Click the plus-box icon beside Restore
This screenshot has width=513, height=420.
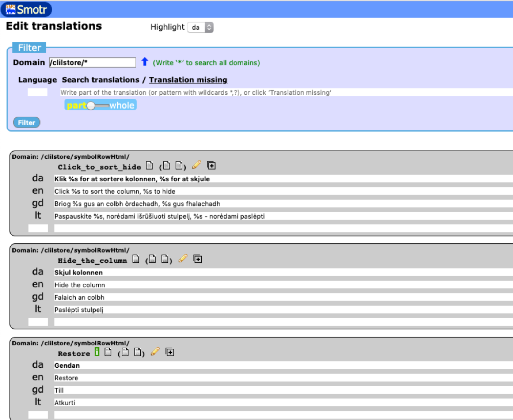point(170,352)
